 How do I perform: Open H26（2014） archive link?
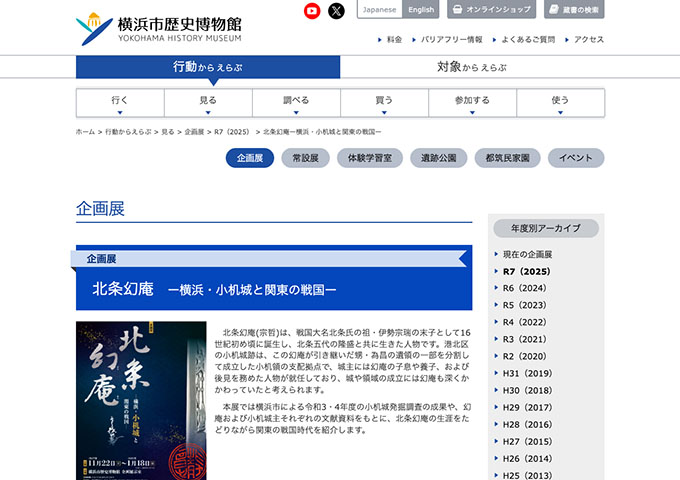coord(527,459)
